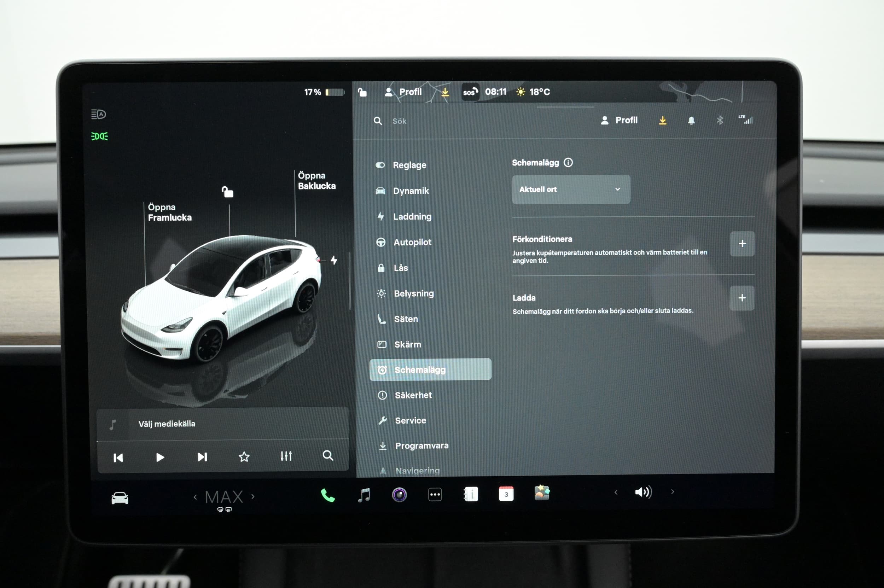
Task: Increase volume with right arrow
Action: pos(672,491)
